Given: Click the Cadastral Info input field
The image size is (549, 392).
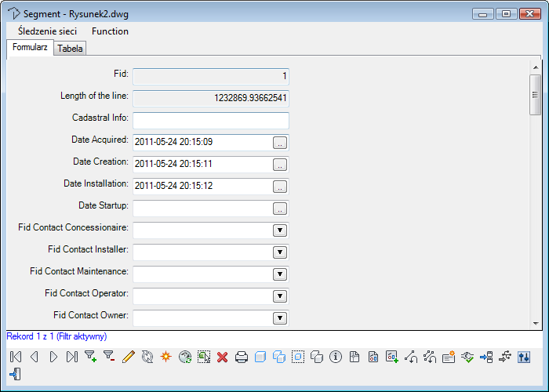Looking at the screenshot, I should point(211,121).
